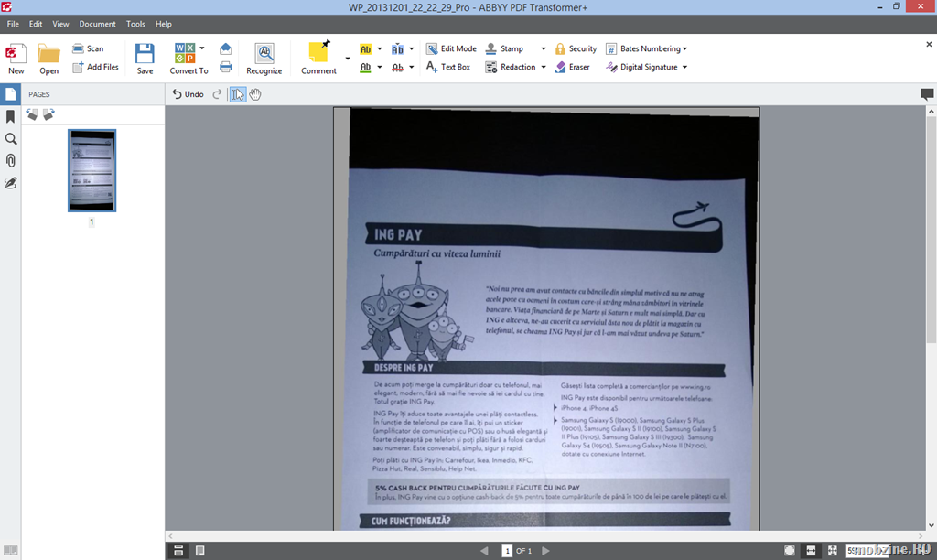Image resolution: width=937 pixels, height=560 pixels.
Task: Open the View menu
Action: [60, 24]
